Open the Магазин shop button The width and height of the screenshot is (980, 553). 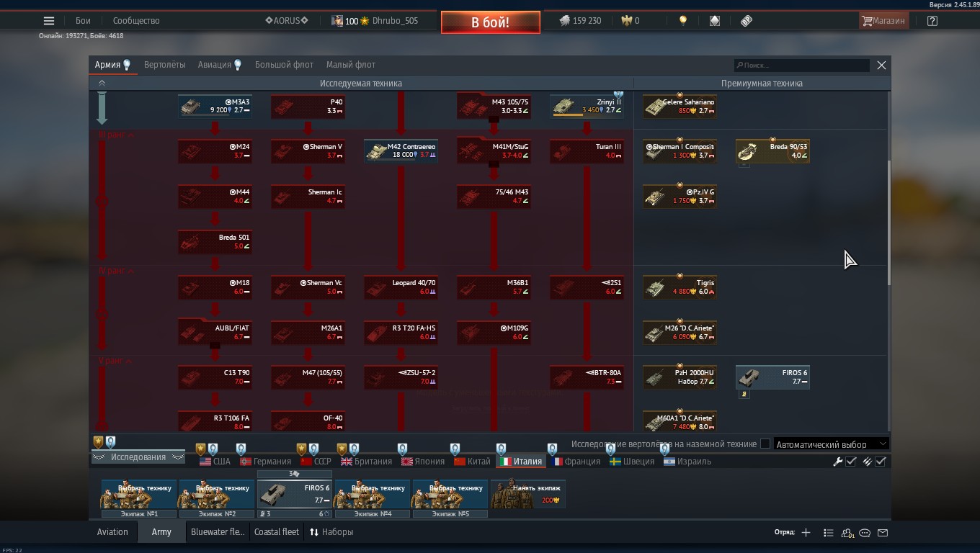point(883,21)
